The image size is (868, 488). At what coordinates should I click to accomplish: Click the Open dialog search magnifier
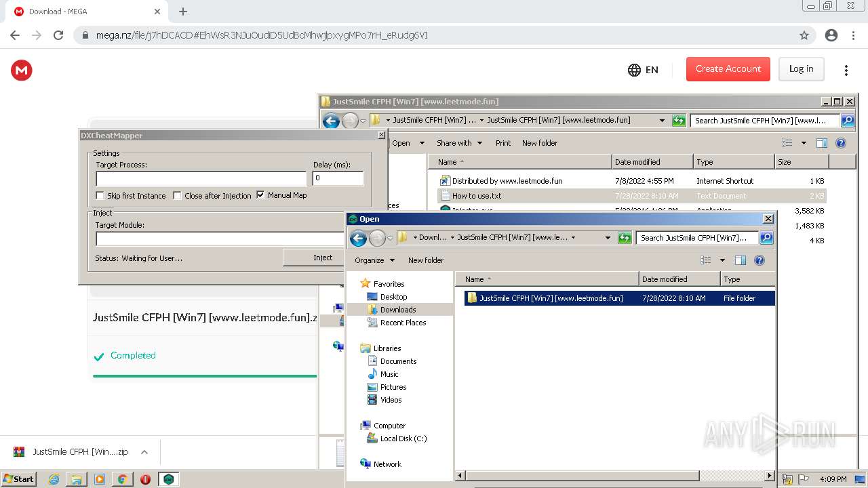[x=766, y=238]
